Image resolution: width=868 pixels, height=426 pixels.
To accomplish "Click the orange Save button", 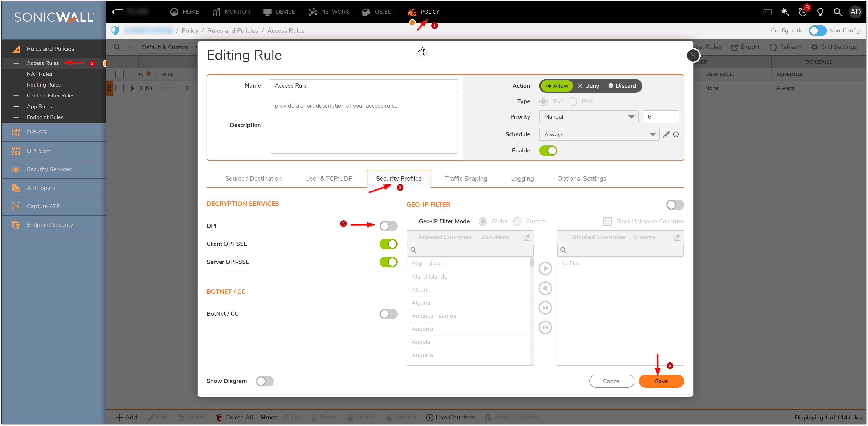I will click(x=661, y=381).
